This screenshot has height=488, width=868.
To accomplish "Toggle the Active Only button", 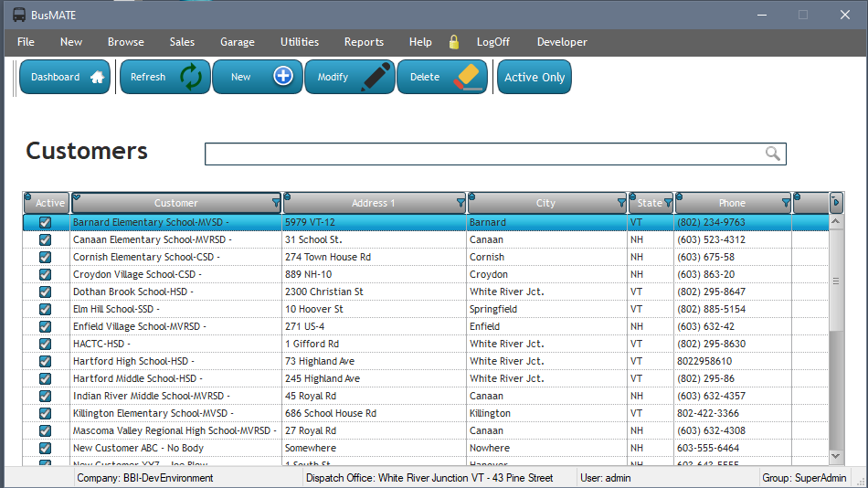I will [x=535, y=78].
